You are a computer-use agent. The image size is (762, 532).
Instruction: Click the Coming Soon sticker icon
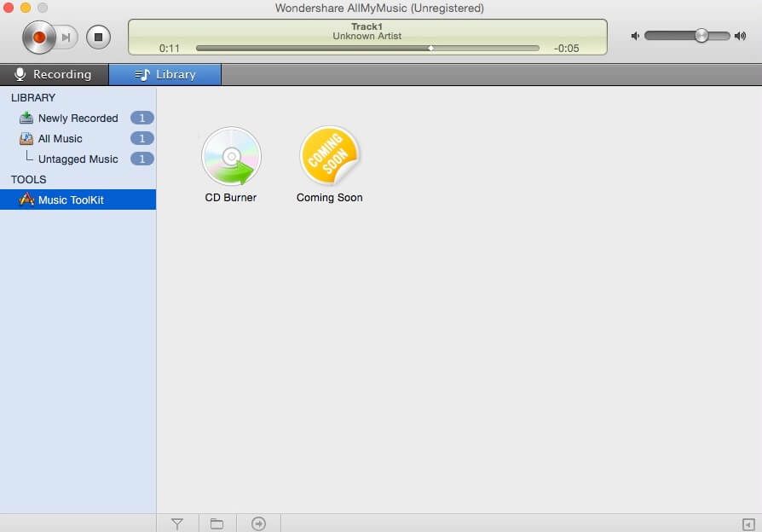tap(330, 156)
